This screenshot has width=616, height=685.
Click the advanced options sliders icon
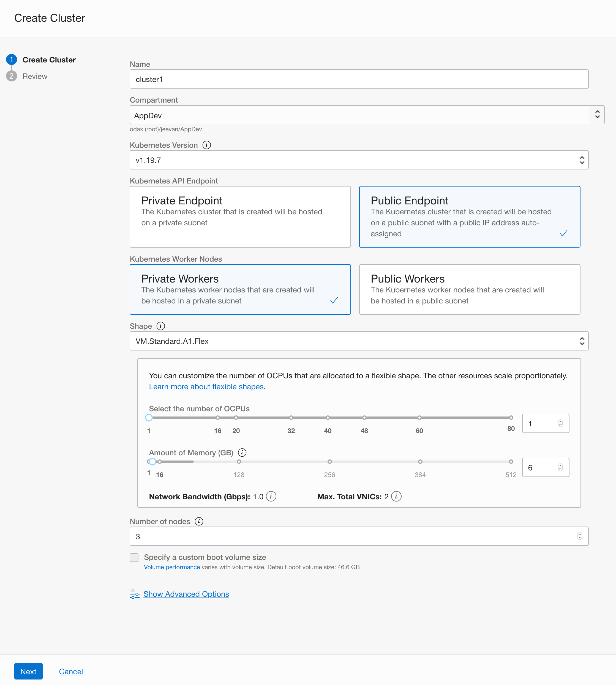135,594
